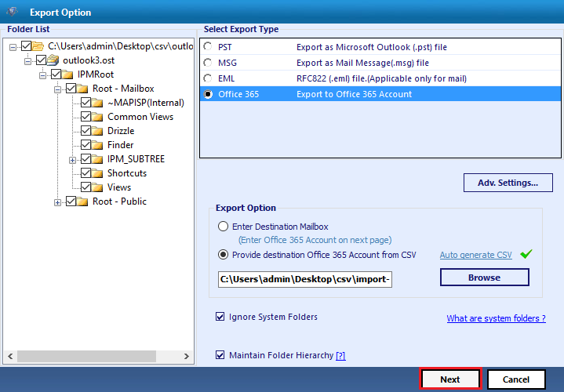Click 'Export as Mail Message(.msg) file' text
The height and width of the screenshot is (392, 564).
point(362,63)
